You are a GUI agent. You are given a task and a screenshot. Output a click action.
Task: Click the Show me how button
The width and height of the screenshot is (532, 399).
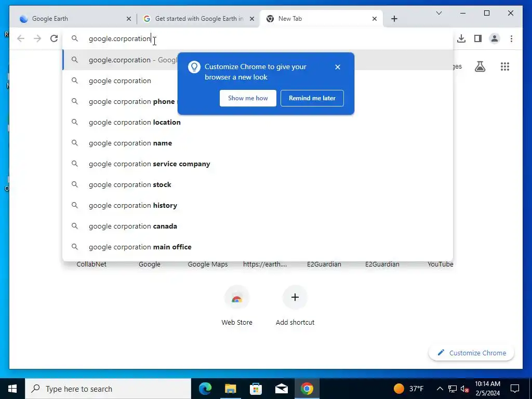(248, 98)
